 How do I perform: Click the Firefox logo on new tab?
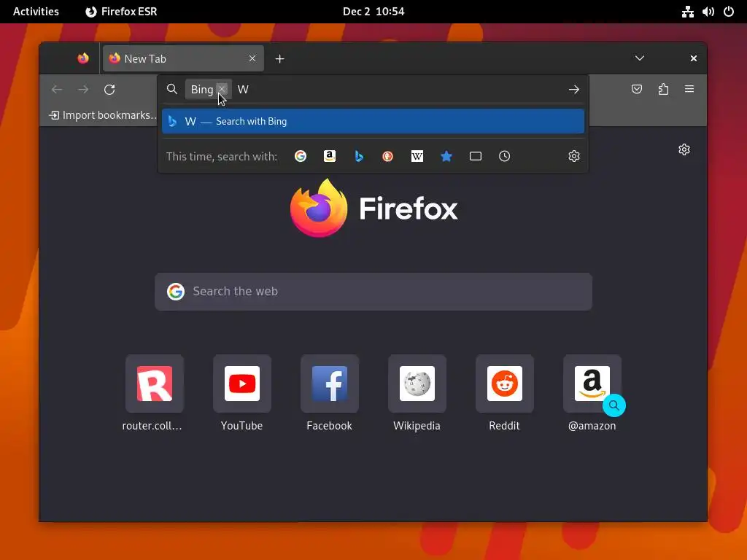374,208
